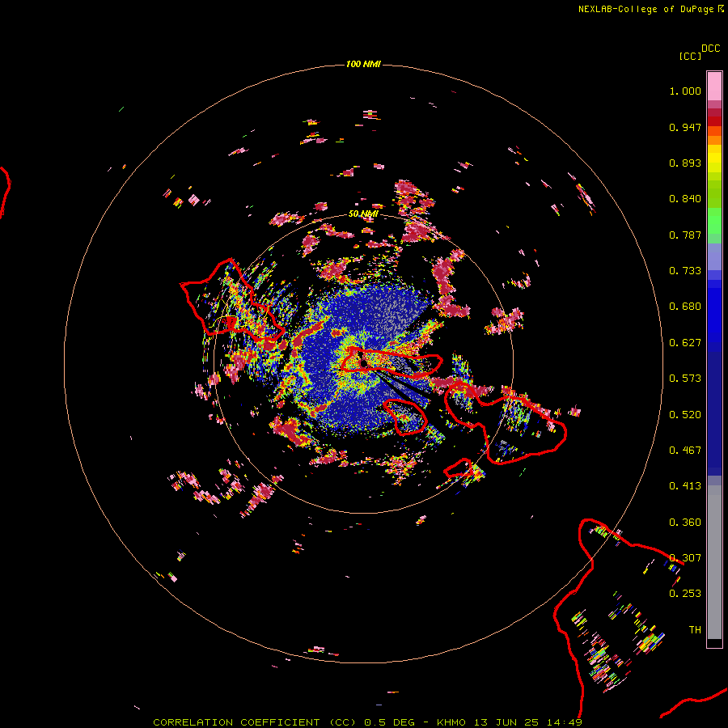Click the green segment of the color bar

[x=714, y=221]
